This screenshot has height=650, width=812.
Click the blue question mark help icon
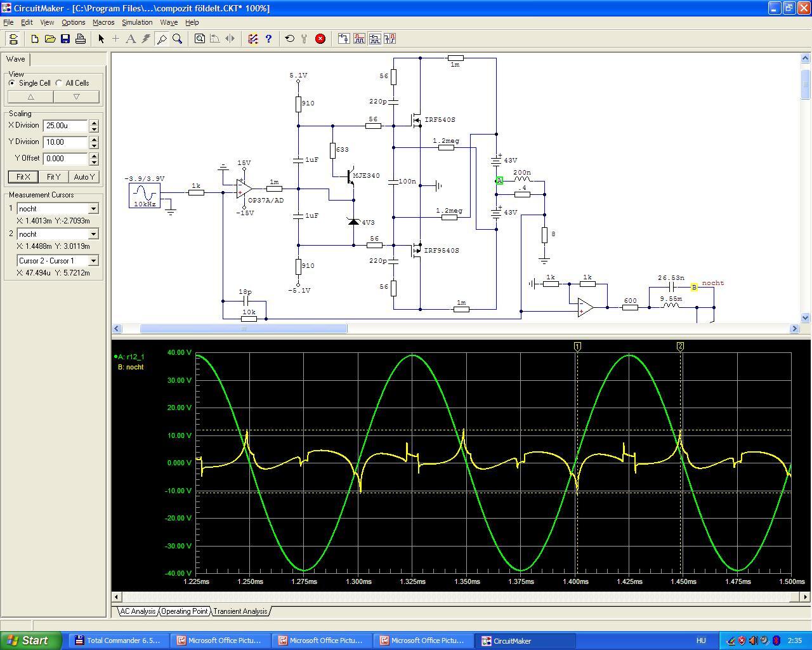(x=268, y=39)
